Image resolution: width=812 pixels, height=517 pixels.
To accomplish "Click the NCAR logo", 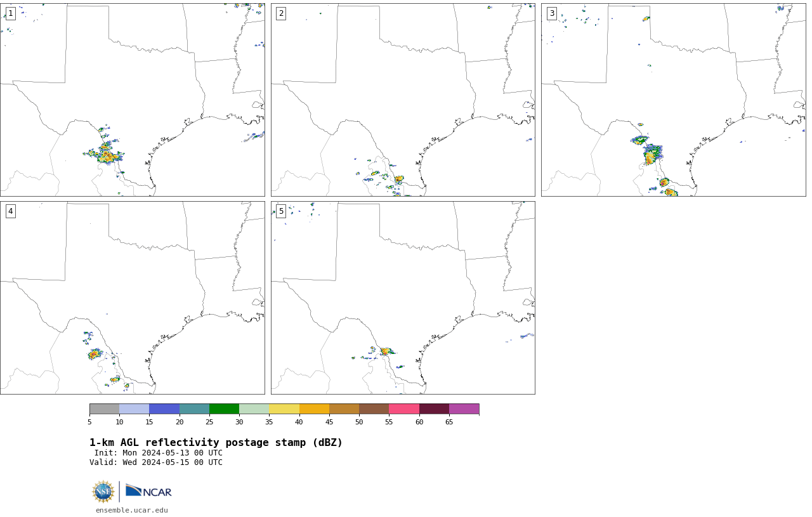I will 148,491.
